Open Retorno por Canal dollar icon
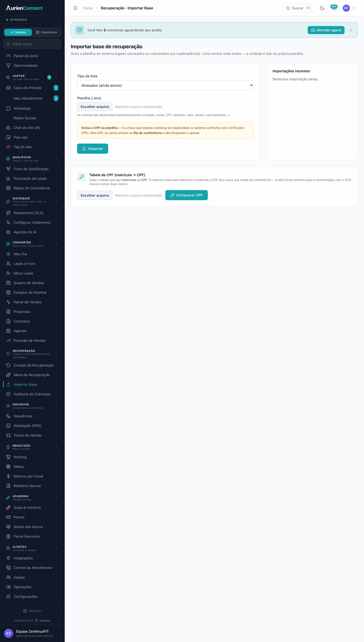The height and width of the screenshot is (642, 364). [x=8, y=476]
